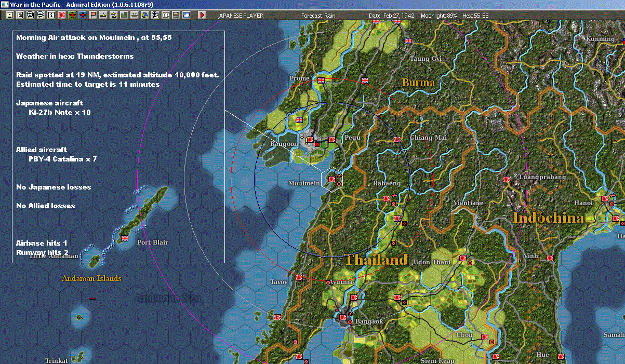The image size is (625, 364).
Task: Click the globe toolbar icon
Action: coord(144,15)
